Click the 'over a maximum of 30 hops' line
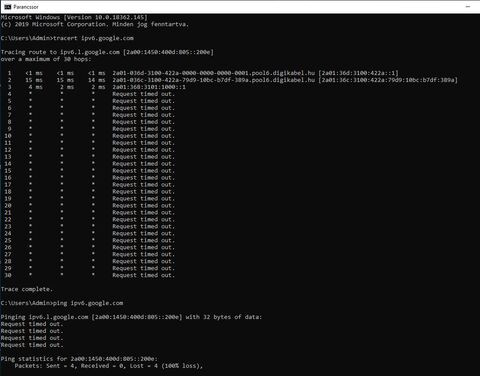 tap(46, 59)
